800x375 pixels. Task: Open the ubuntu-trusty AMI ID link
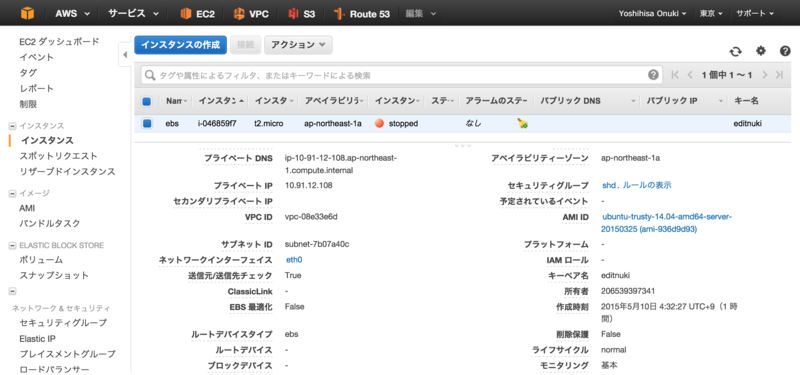click(667, 223)
